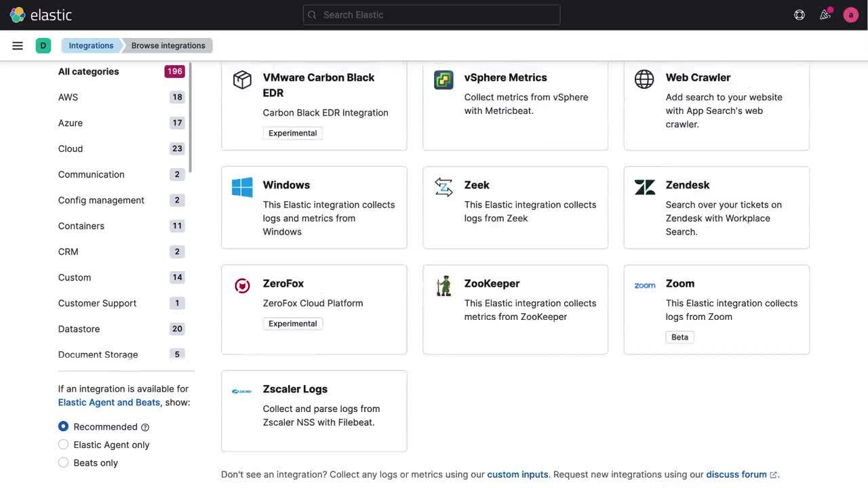
Task: Click the ZeroFox logo icon
Action: click(x=242, y=286)
